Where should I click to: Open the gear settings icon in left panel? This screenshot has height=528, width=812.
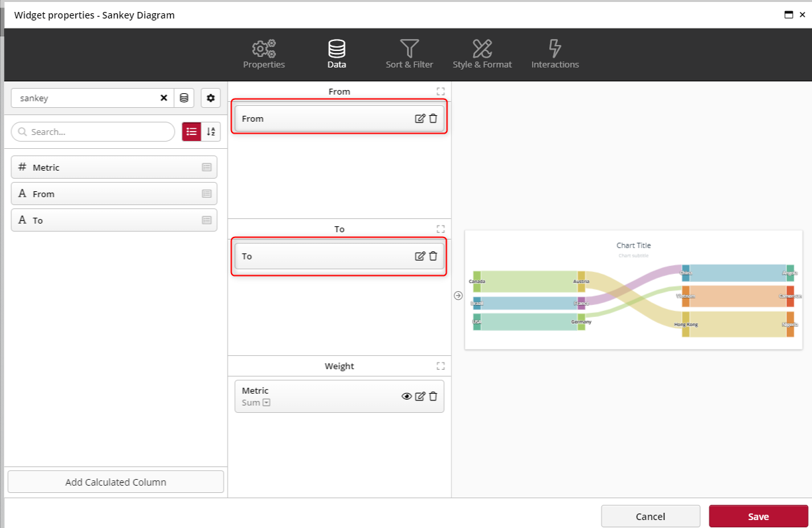(x=210, y=98)
